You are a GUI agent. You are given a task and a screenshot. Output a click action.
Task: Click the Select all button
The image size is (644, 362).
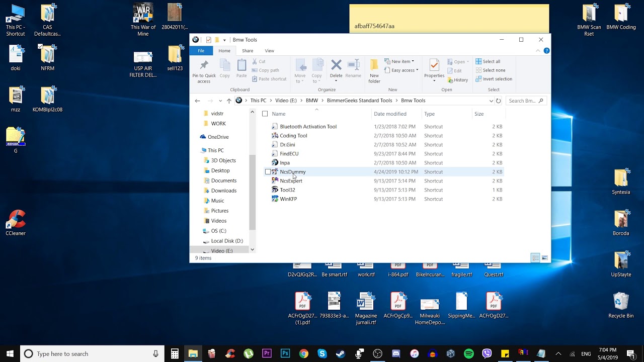(x=488, y=61)
